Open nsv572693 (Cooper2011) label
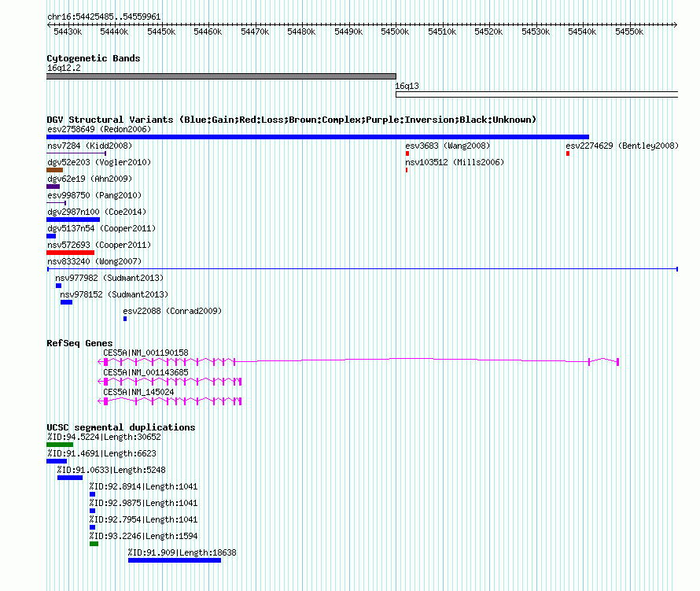700x591 pixels. [x=99, y=245]
